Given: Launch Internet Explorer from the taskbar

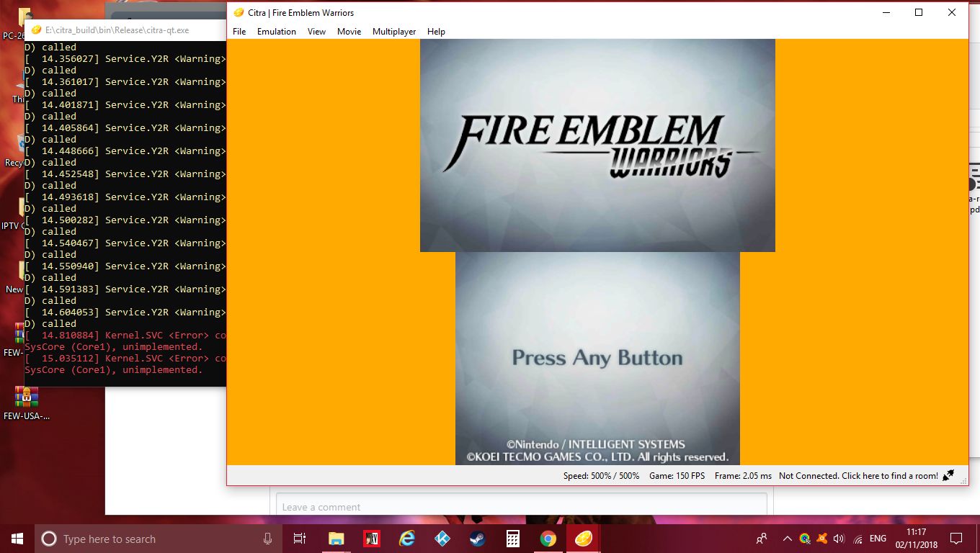Looking at the screenshot, I should point(406,539).
